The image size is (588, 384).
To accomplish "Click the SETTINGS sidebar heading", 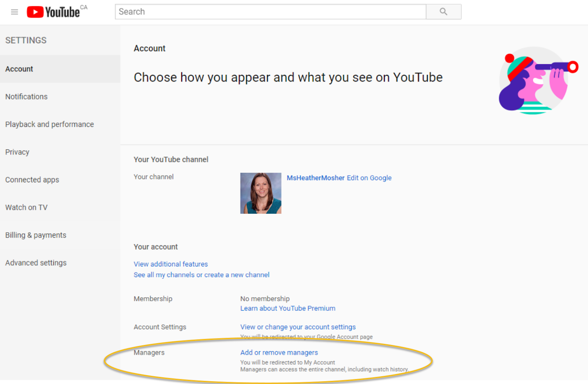I will point(26,40).
